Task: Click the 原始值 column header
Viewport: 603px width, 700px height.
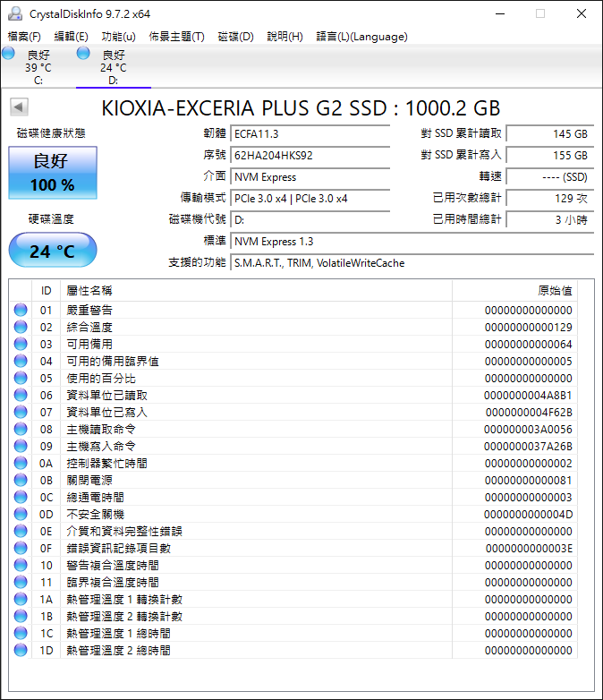Action: coord(514,291)
